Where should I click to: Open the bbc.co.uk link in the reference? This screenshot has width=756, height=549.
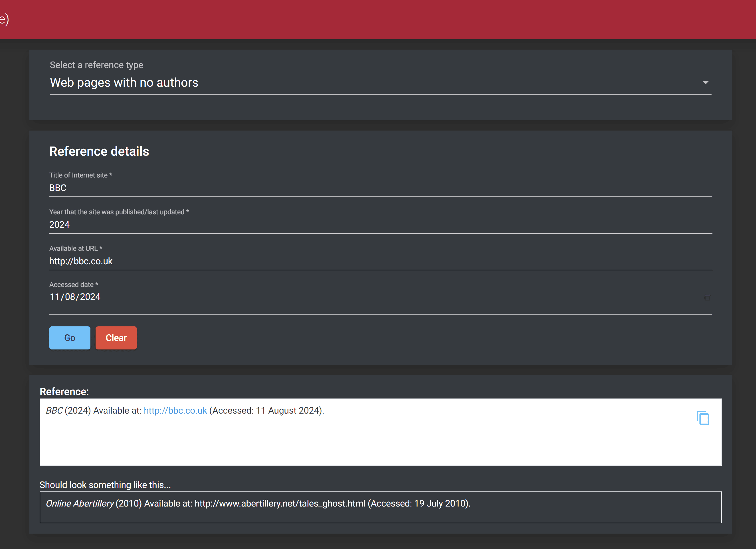[175, 410]
